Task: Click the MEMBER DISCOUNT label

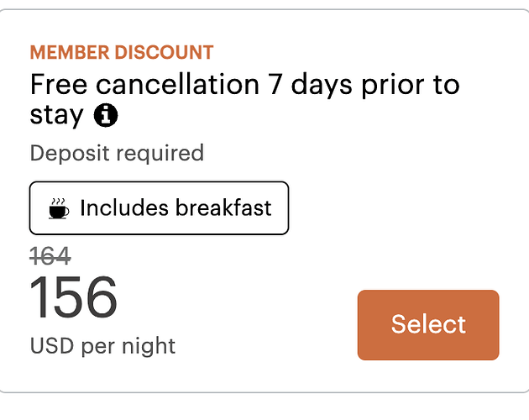Action: [122, 52]
